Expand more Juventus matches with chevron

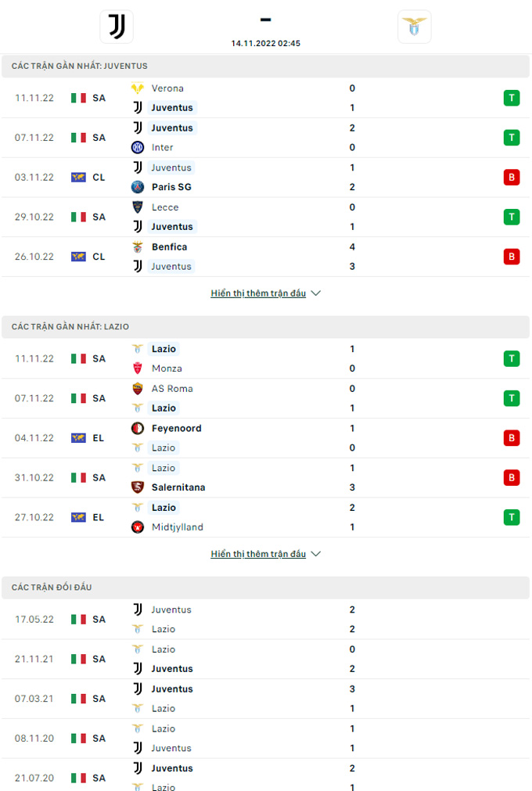(x=316, y=293)
